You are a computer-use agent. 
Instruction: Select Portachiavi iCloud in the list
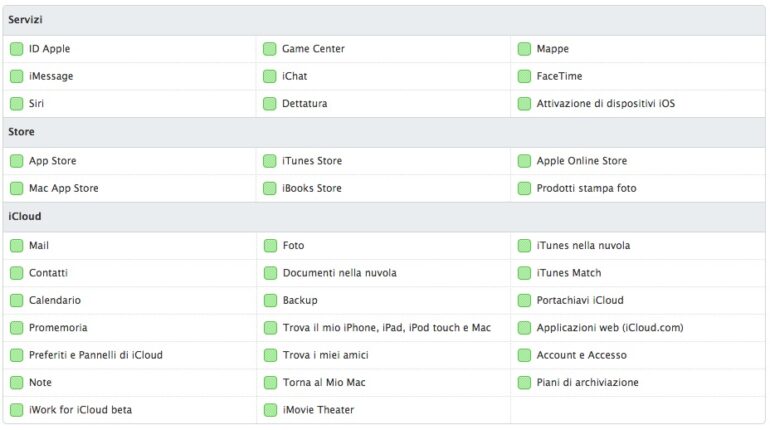[579, 300]
